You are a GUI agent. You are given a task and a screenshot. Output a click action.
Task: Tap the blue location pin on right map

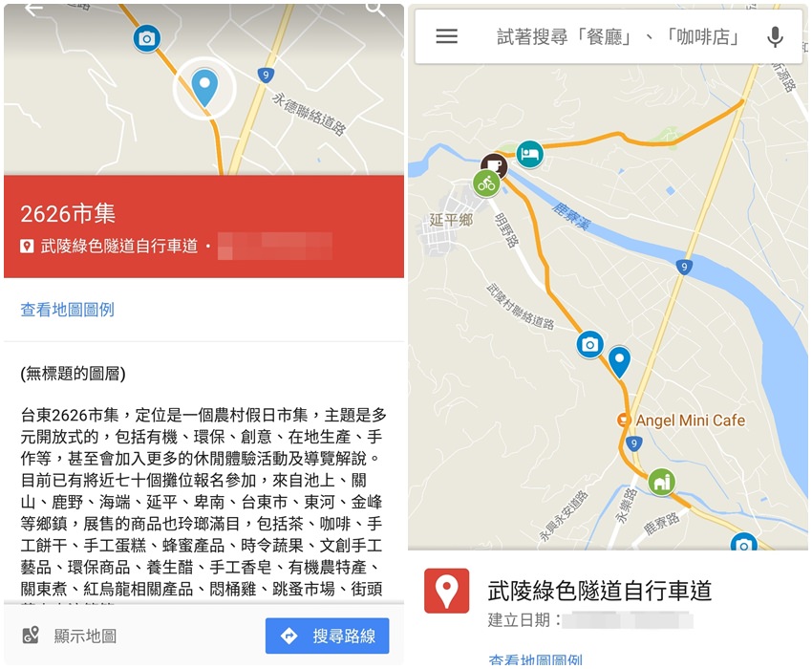pyautogui.click(x=619, y=361)
